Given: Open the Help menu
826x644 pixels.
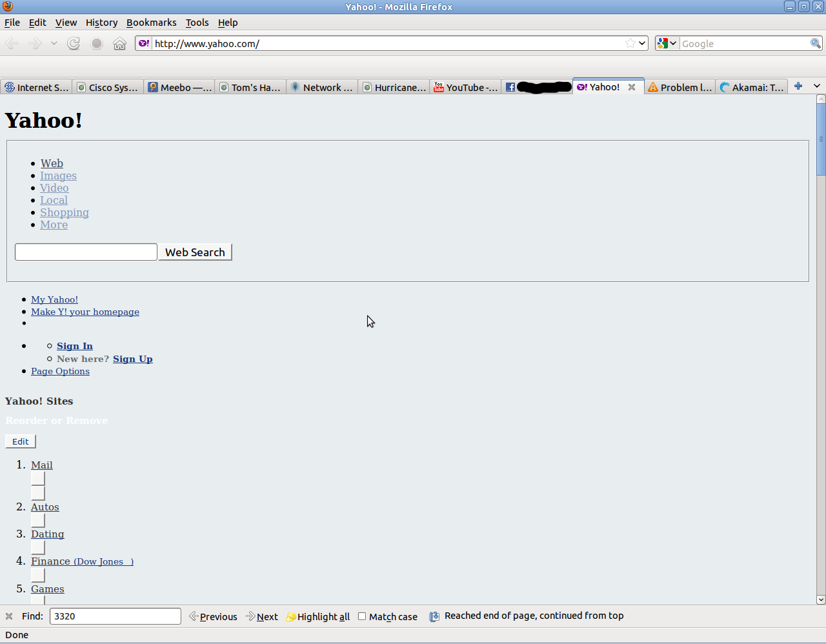Looking at the screenshot, I should point(228,23).
